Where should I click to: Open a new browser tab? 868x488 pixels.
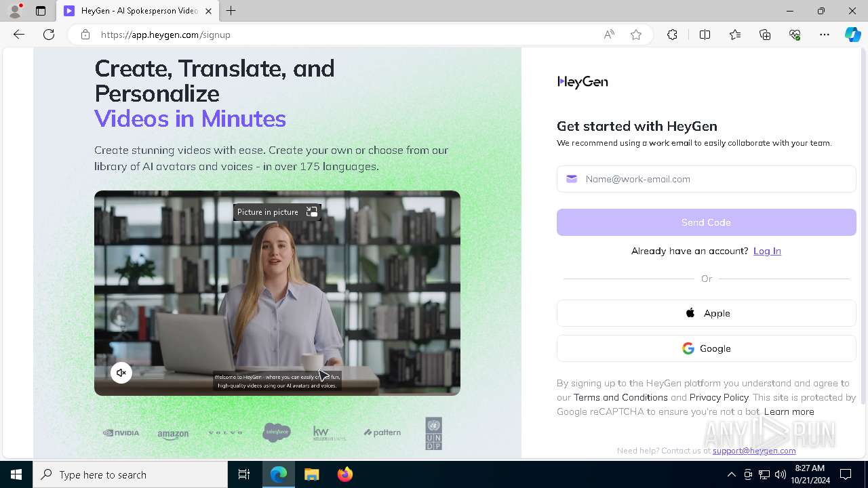click(231, 11)
